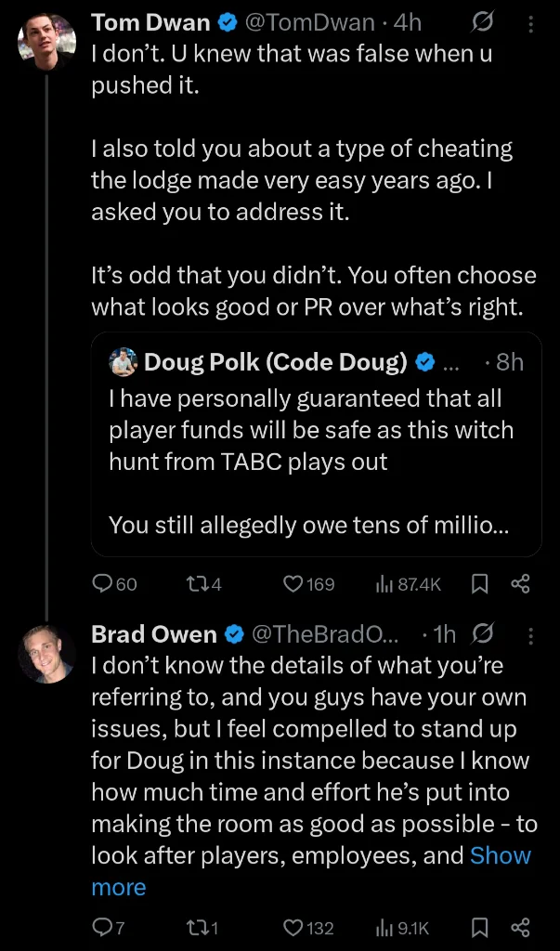
Task: Visit @TomDwan handle link
Action: tap(309, 23)
